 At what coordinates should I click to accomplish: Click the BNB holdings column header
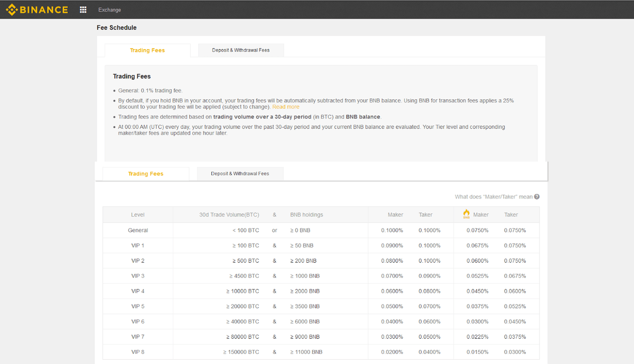click(306, 214)
